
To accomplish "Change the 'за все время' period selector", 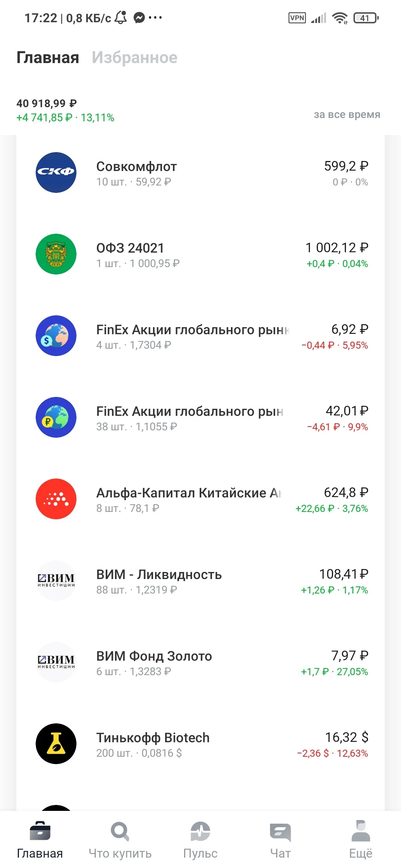I will click(x=347, y=114).
